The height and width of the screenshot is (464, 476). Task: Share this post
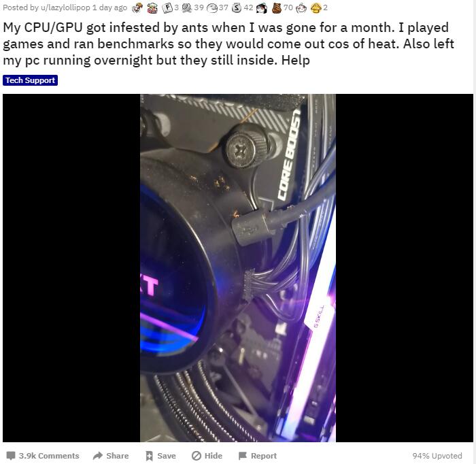click(111, 456)
